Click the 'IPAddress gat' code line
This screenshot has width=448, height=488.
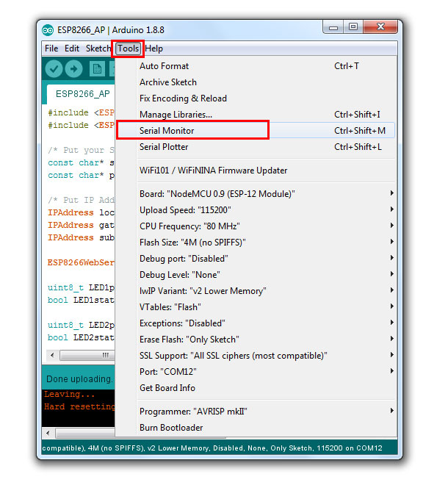[81, 225]
